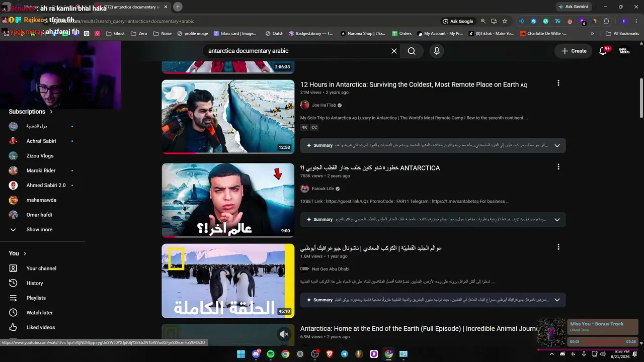This screenshot has height=362, width=644.
Task: Show more subscriptions in the sidebar
Action: [39, 229]
